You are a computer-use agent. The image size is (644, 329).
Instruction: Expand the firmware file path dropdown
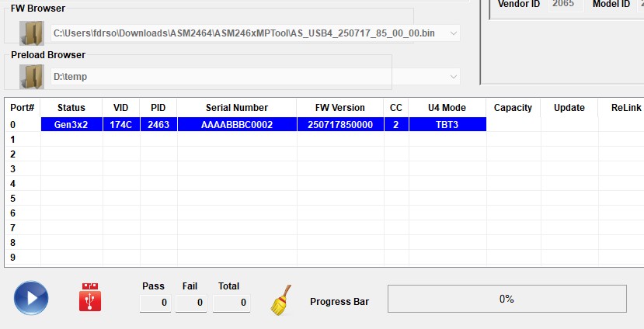[453, 33]
